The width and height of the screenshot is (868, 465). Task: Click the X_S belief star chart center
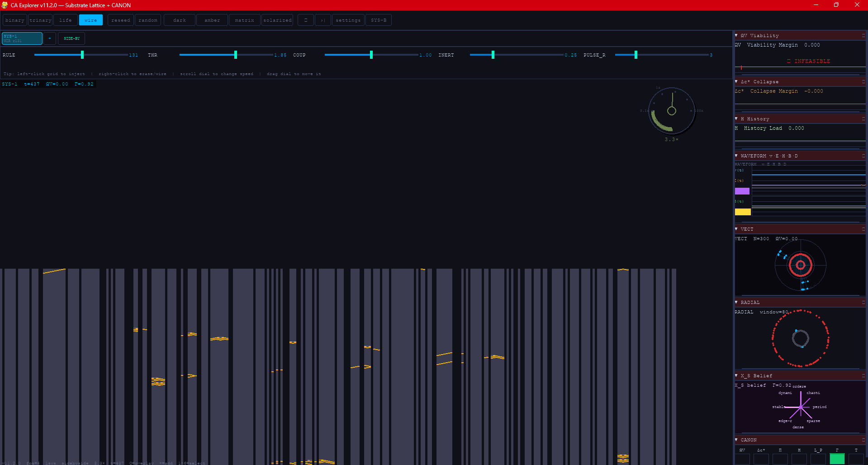[x=801, y=407]
